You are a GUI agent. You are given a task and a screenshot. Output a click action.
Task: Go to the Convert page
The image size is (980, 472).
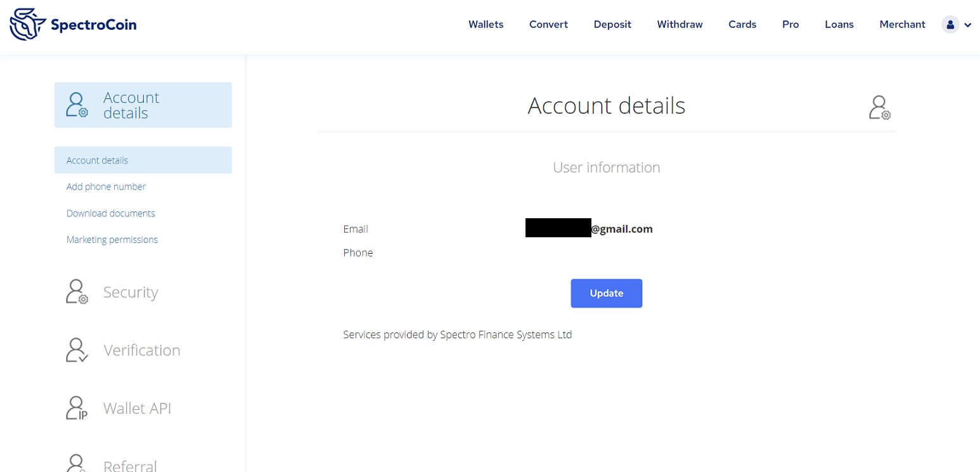[548, 25]
